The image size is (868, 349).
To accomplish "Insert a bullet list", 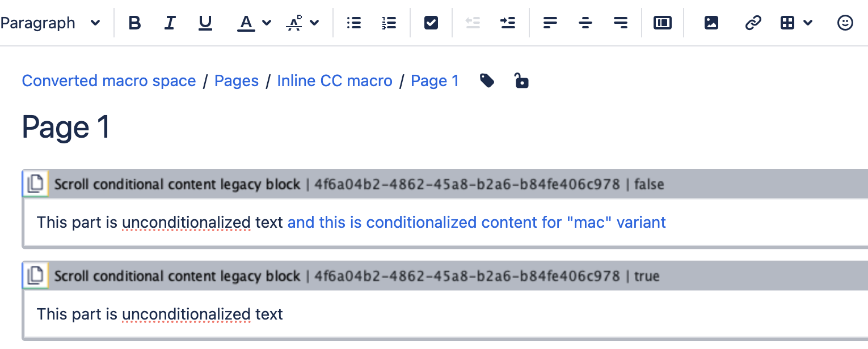I will [x=354, y=23].
